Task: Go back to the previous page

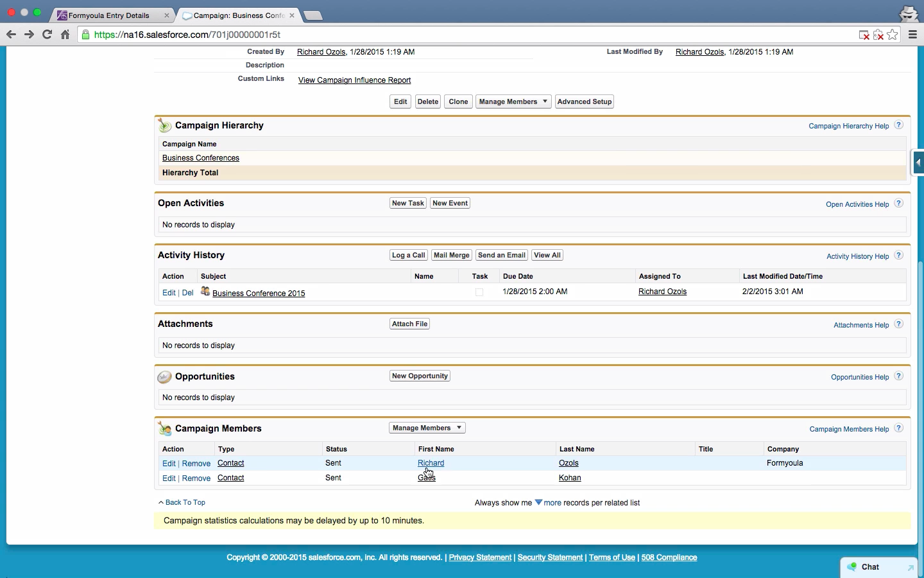Action: (11, 35)
